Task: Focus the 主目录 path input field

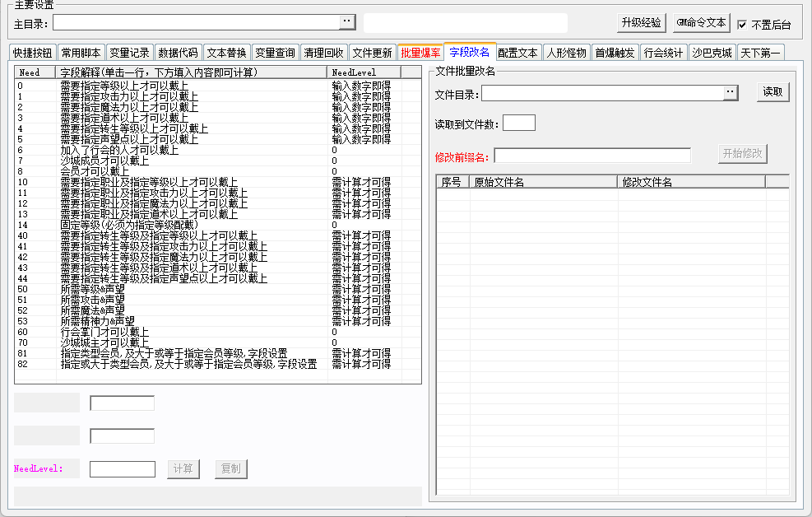Action: (x=196, y=22)
